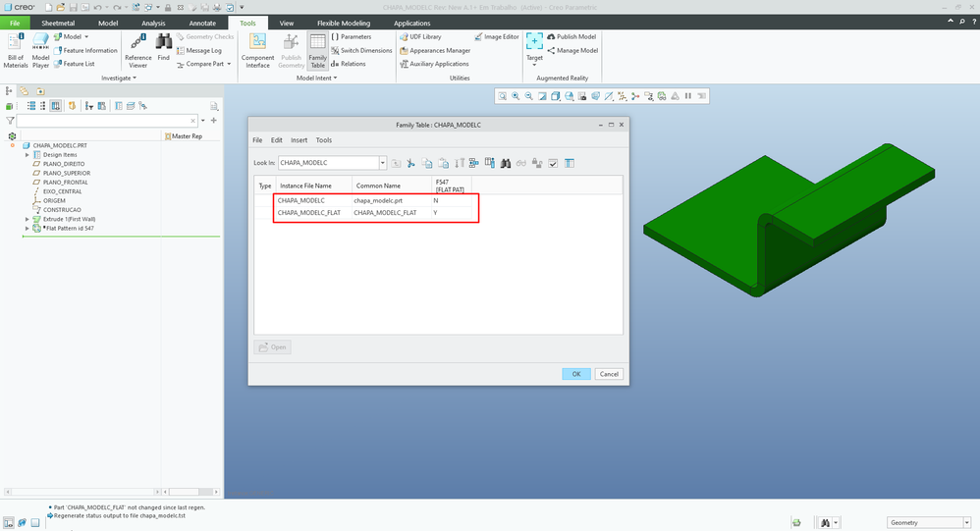Cancel the Family Table dialog
Screen dimensions: 980x531
click(x=609, y=374)
